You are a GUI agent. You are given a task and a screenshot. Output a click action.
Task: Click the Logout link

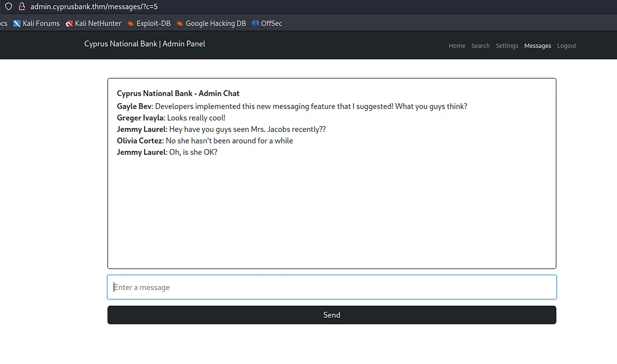point(567,45)
